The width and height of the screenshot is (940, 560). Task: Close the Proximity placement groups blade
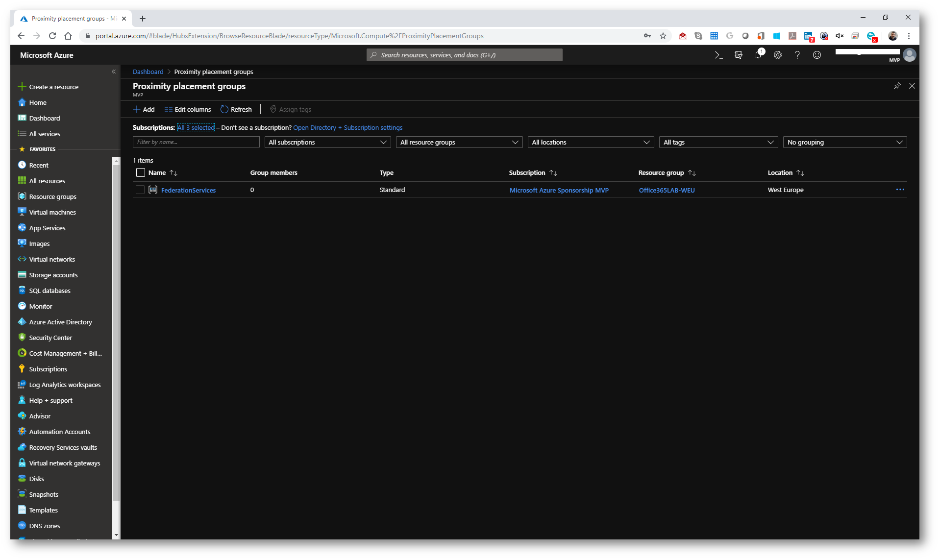[x=912, y=86]
